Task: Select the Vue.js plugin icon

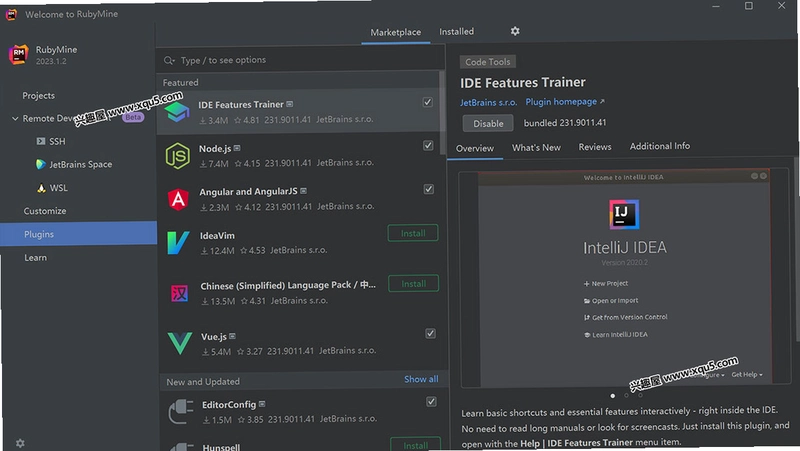Action: tap(180, 343)
